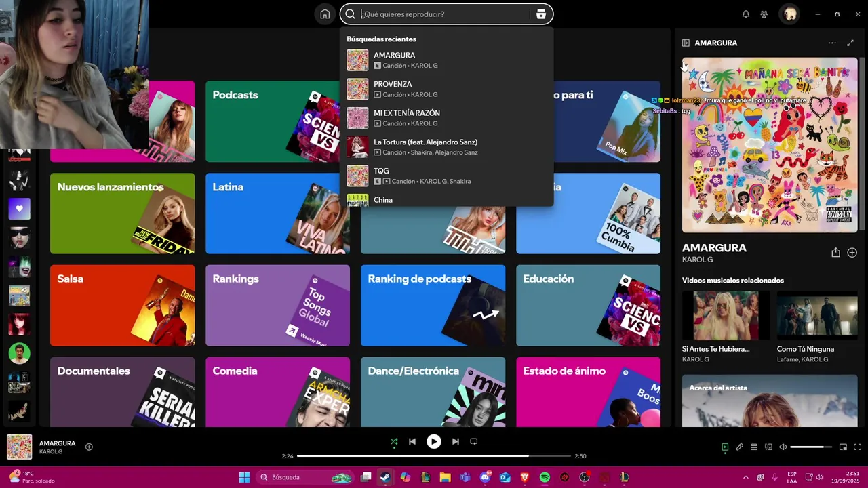Play the "Si Antes Te Hubiera..." music video
The image size is (868, 488).
tap(726, 315)
